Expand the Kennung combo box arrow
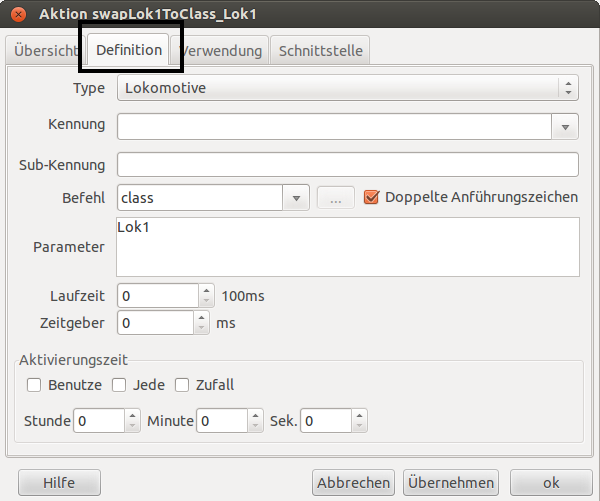The height and width of the screenshot is (501, 600). tap(566, 126)
